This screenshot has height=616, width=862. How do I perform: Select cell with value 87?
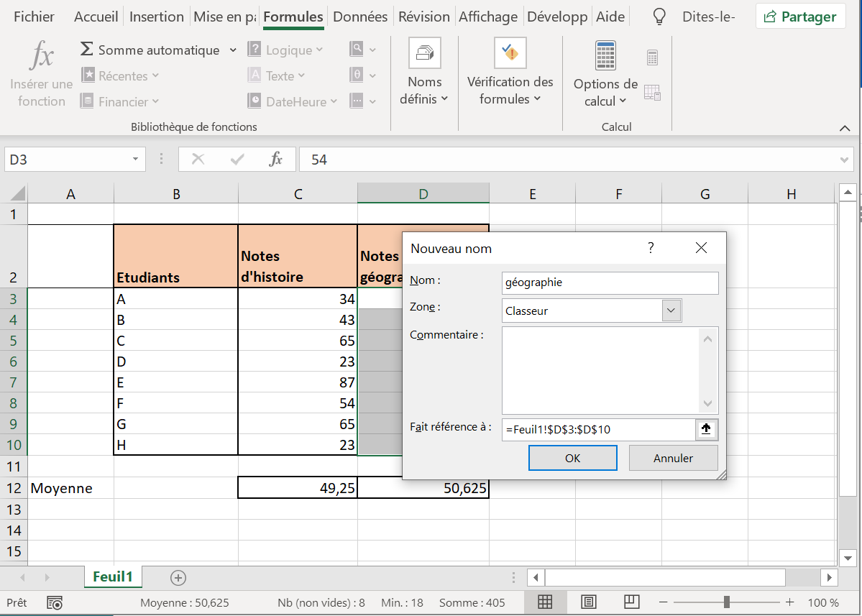coord(298,382)
